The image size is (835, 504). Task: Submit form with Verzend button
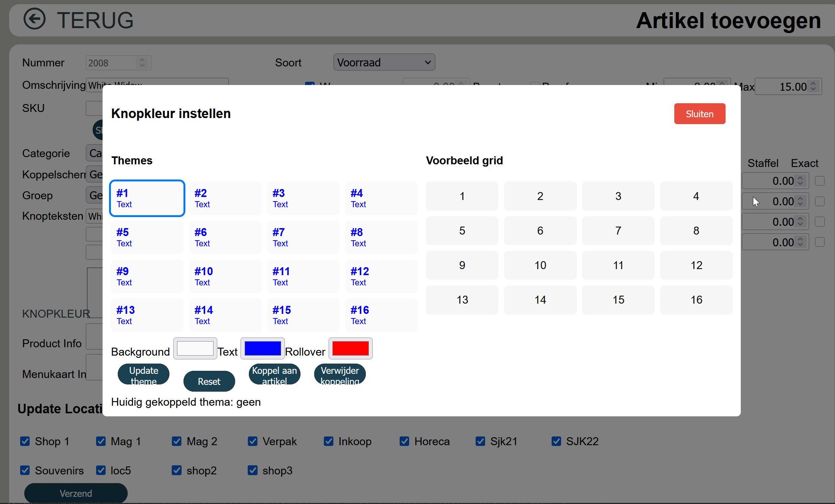point(76,493)
